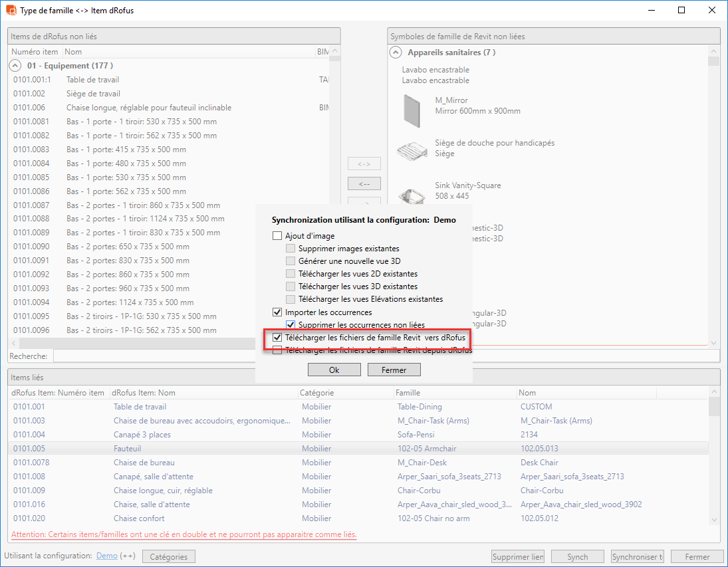The height and width of the screenshot is (567, 728).
Task: Collapse the 01 - Equipement group
Action: [x=15, y=66]
